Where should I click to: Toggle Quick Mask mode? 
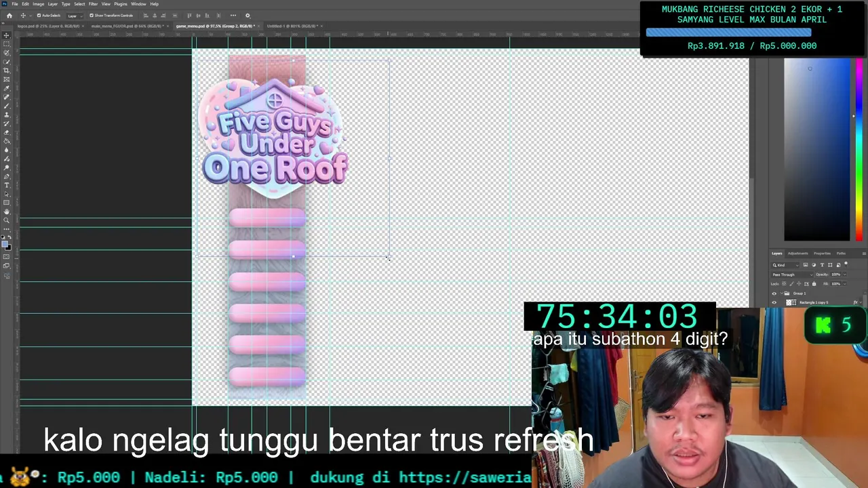[x=7, y=257]
